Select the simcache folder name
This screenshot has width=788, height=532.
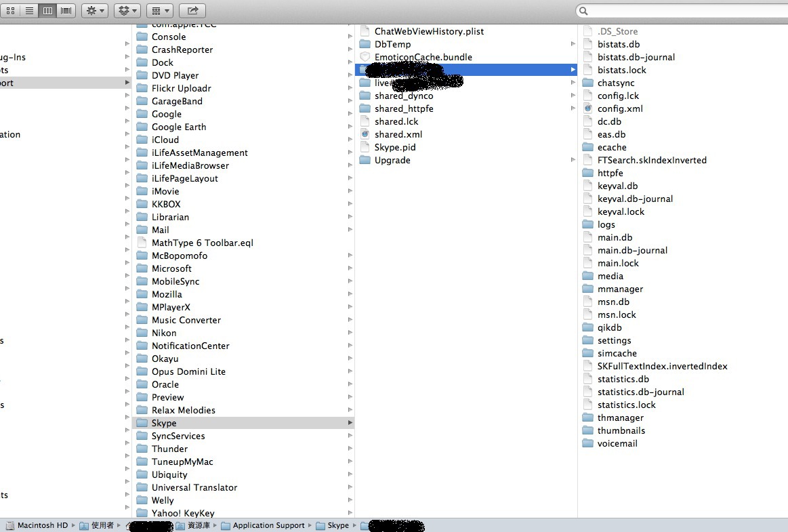(x=617, y=354)
